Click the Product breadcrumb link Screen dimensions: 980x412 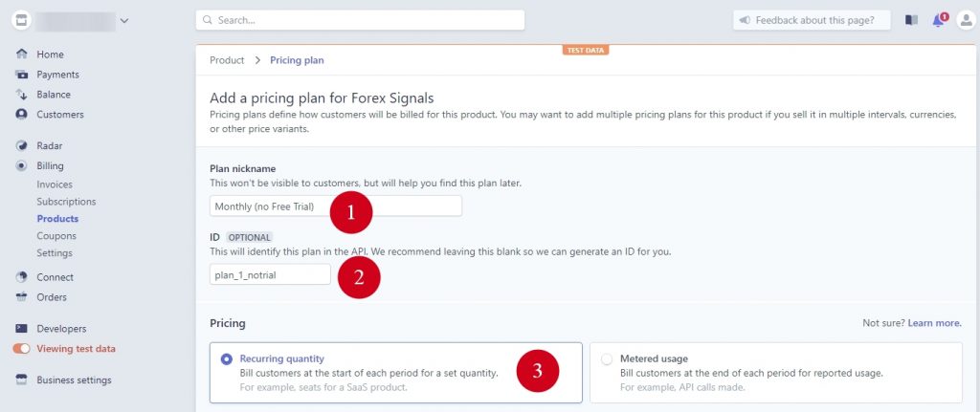[x=227, y=60]
